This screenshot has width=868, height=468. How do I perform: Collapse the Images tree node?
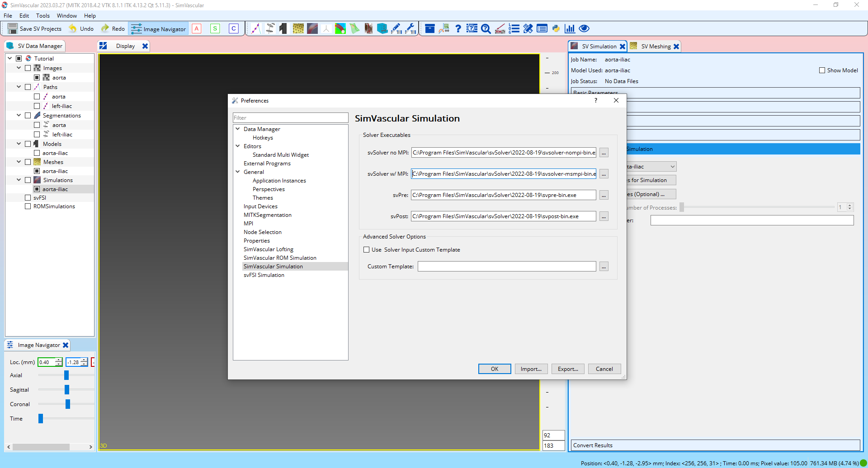click(19, 68)
